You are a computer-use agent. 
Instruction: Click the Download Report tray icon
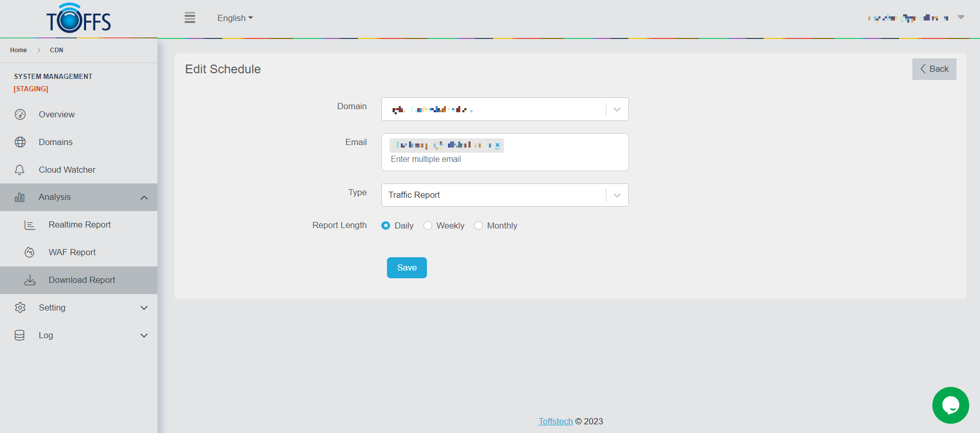pos(30,280)
